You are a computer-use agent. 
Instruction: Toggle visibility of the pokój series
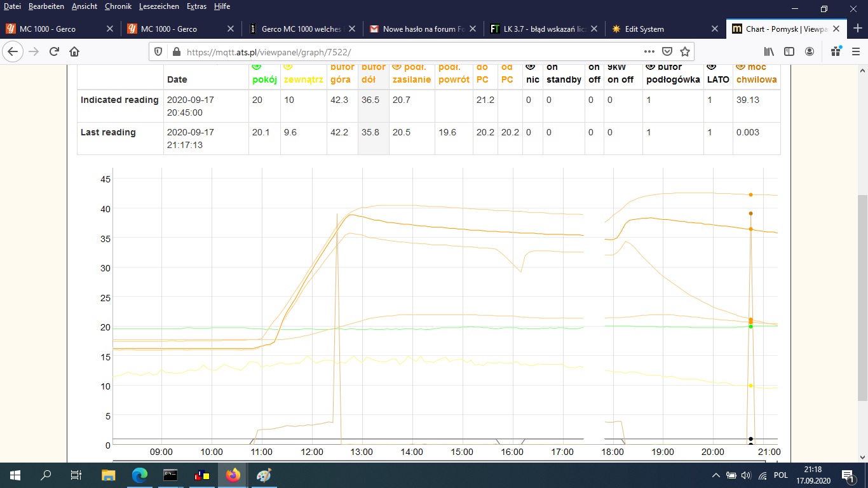click(x=257, y=66)
